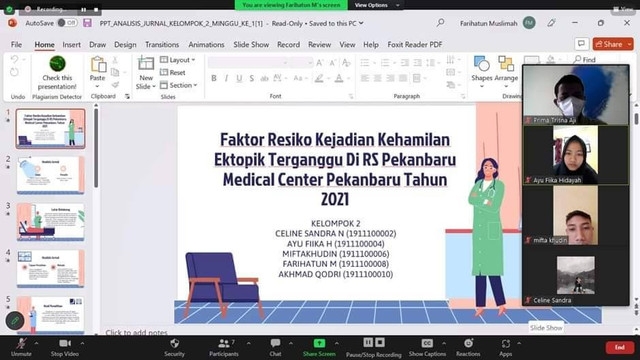Image resolution: width=640 pixels, height=360 pixels.
Task: Click the Cut scissors icon
Action: (115, 60)
